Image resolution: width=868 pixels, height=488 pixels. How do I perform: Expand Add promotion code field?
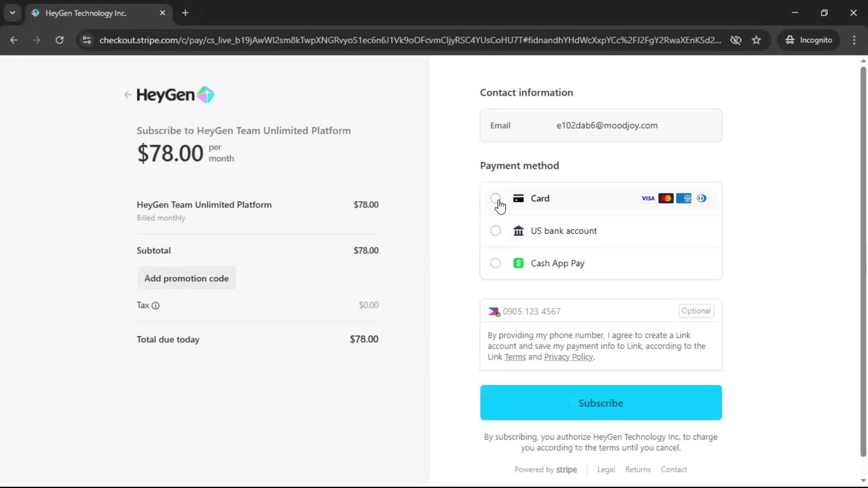pyautogui.click(x=186, y=278)
